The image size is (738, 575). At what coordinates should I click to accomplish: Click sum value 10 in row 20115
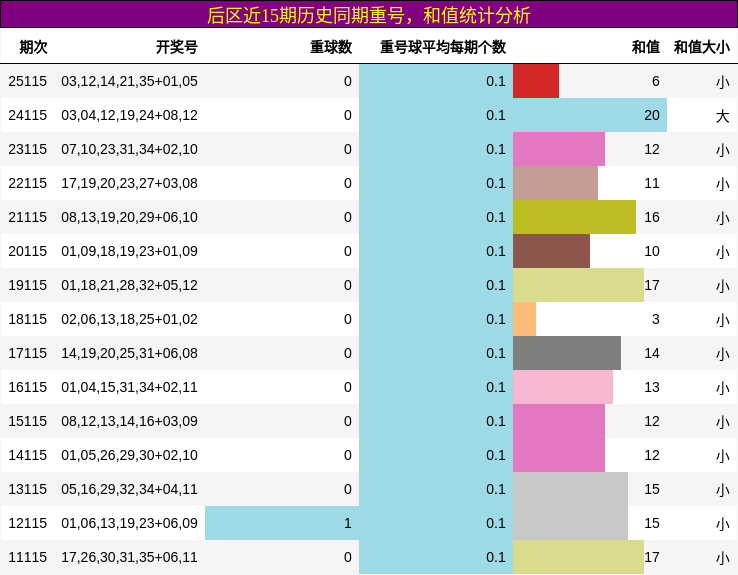(x=652, y=251)
